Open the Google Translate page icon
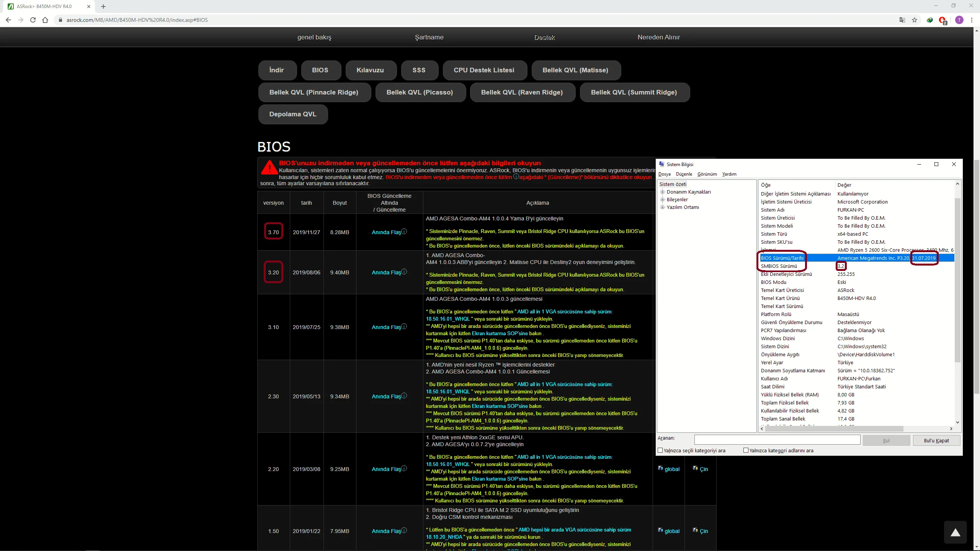The image size is (980, 551). (x=902, y=20)
